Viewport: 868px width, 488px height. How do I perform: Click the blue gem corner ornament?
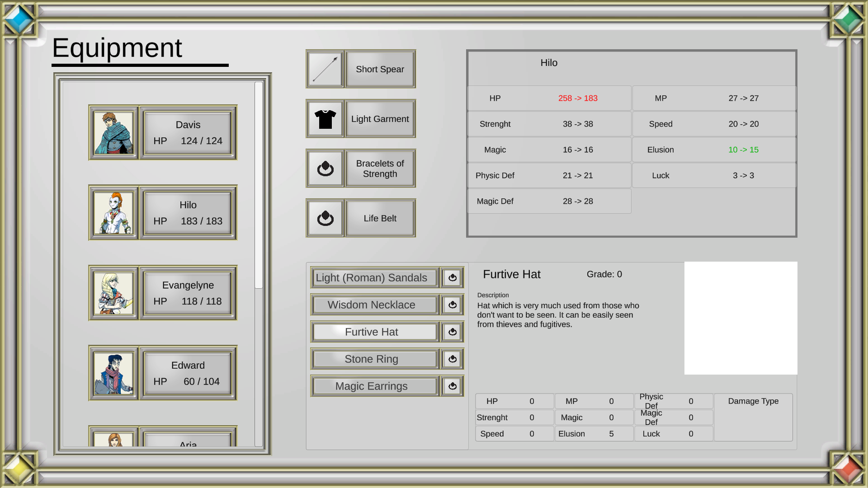click(19, 19)
